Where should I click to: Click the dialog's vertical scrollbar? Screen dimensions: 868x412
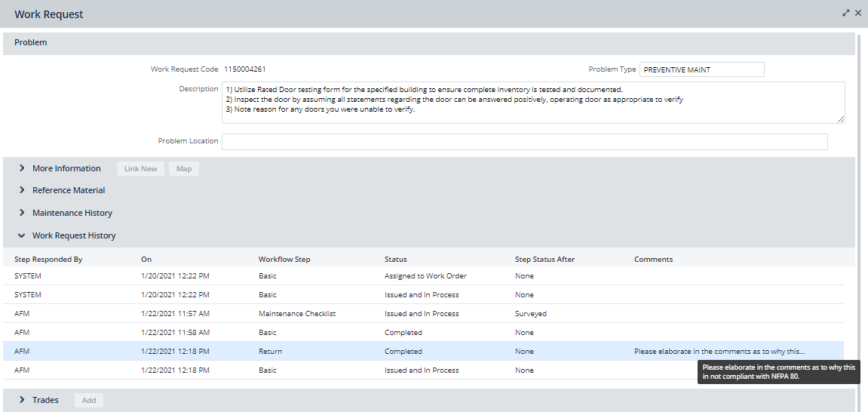click(x=859, y=222)
